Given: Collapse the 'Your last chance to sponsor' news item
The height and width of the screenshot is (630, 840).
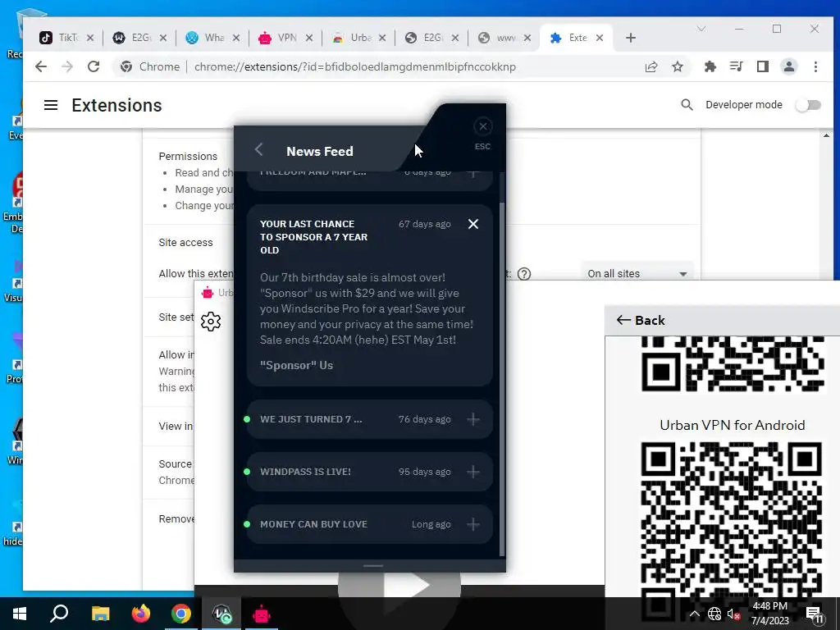Looking at the screenshot, I should [473, 224].
